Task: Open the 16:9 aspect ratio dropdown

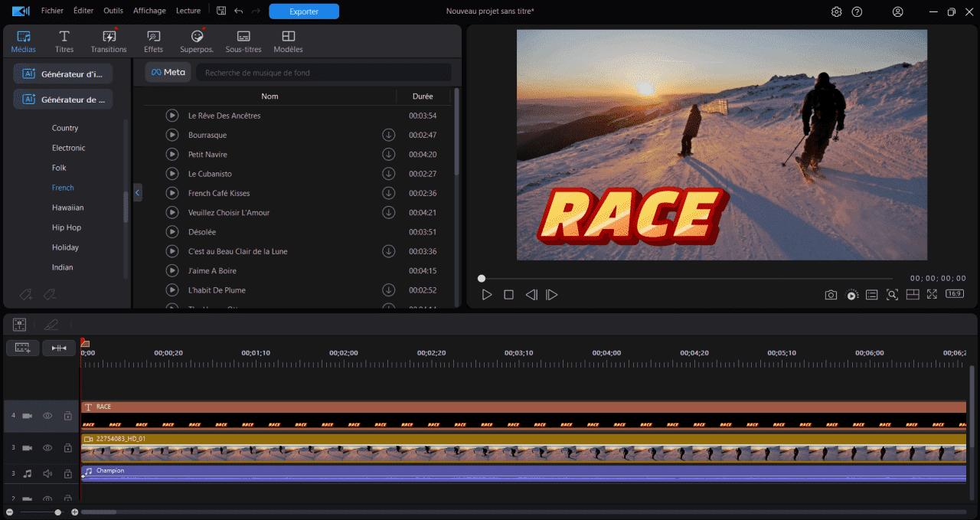Action: [954, 294]
